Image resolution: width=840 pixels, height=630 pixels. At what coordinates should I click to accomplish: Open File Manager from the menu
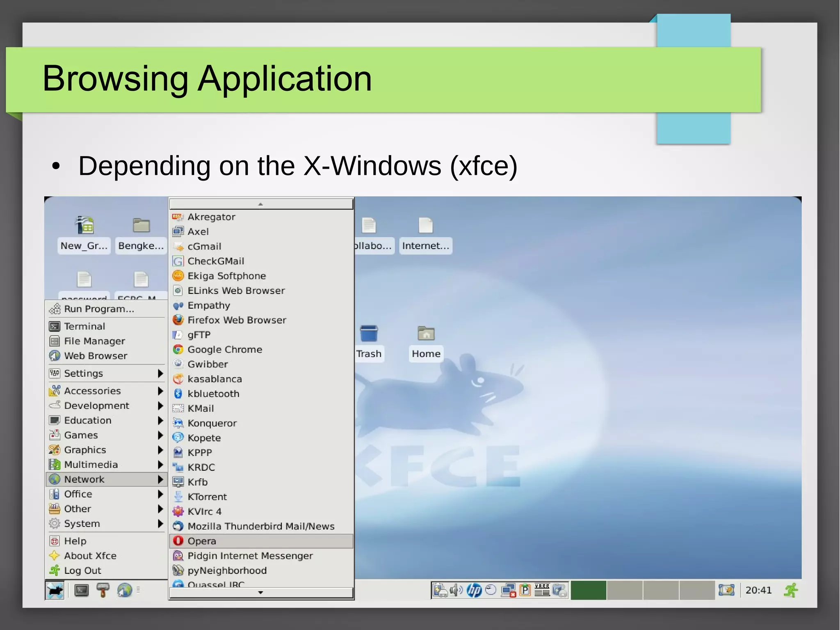click(x=106, y=341)
